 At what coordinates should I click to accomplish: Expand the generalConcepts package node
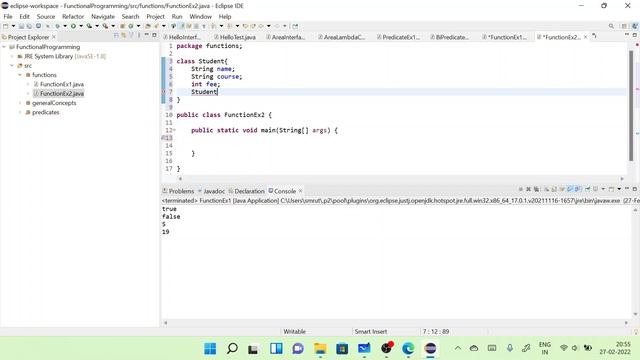click(20, 103)
